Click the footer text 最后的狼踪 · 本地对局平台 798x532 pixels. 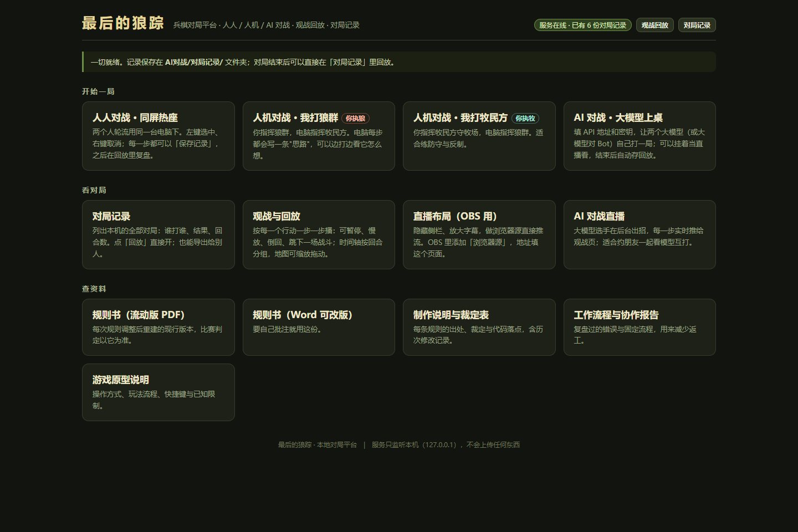pos(318,444)
